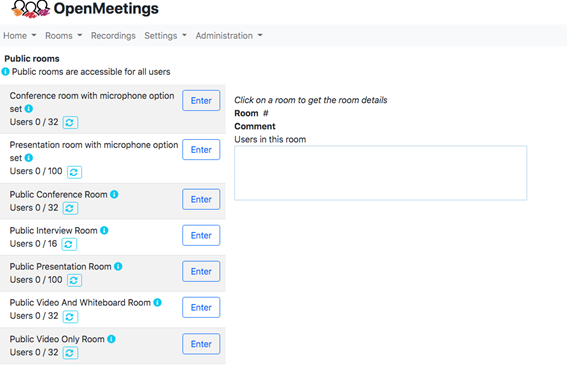Image resolution: width=567 pixels, height=375 pixels.
Task: Refresh the Public Conference Room user count
Action: pos(70,208)
